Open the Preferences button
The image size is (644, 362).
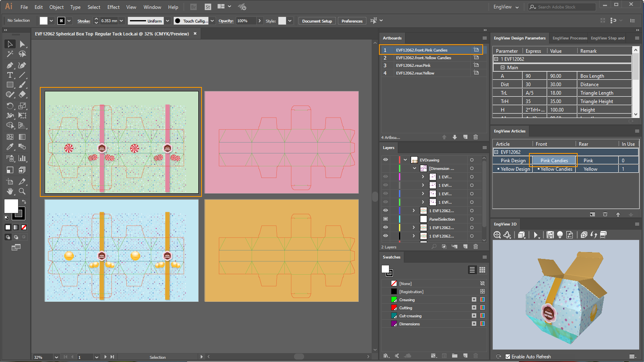(352, 21)
